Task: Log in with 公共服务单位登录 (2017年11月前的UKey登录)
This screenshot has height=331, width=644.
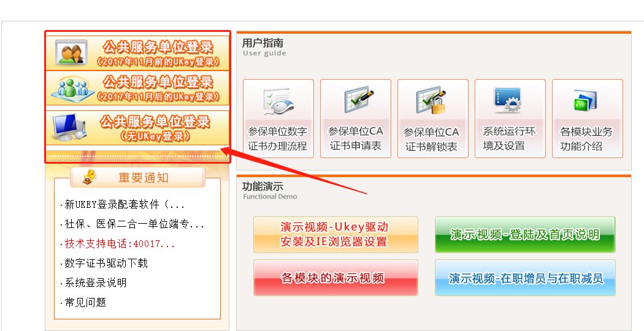Action: 137,53
